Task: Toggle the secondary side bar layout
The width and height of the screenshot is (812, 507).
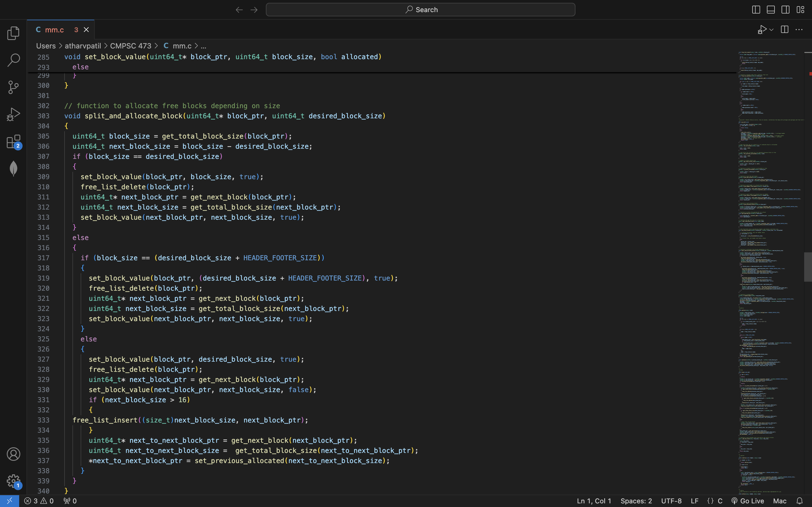Action: click(x=785, y=10)
